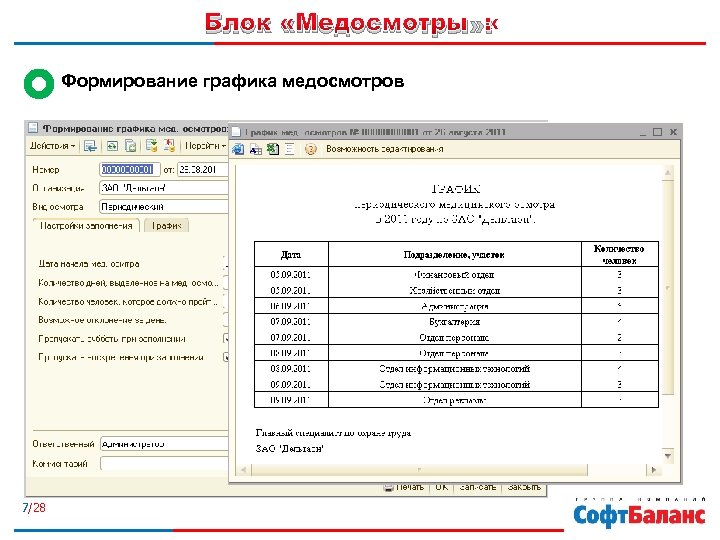Screen dimensions: 720x540
Task: Click the Количество человек column header
Action: (619, 254)
